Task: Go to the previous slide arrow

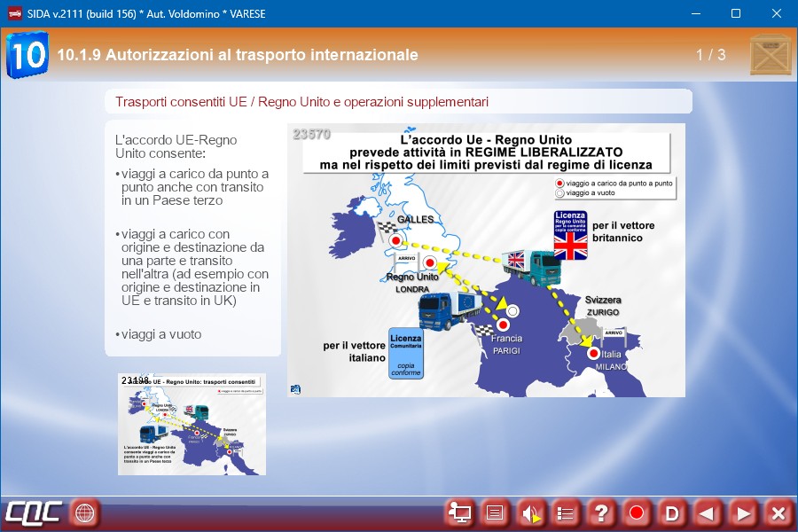Action: pos(707,512)
